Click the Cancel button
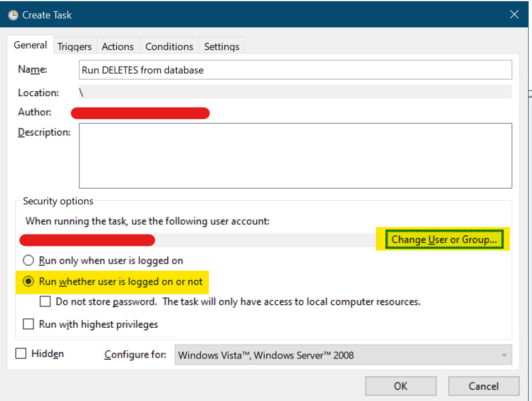Image resolution: width=532 pixels, height=401 pixels. (483, 386)
